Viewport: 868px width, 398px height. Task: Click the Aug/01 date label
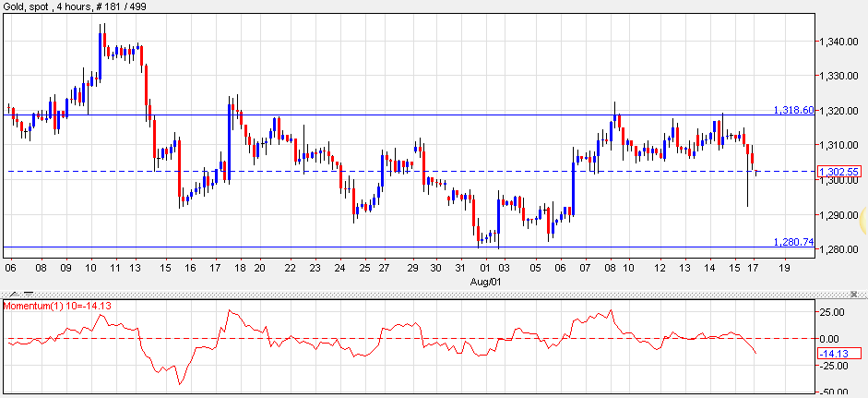click(x=484, y=281)
